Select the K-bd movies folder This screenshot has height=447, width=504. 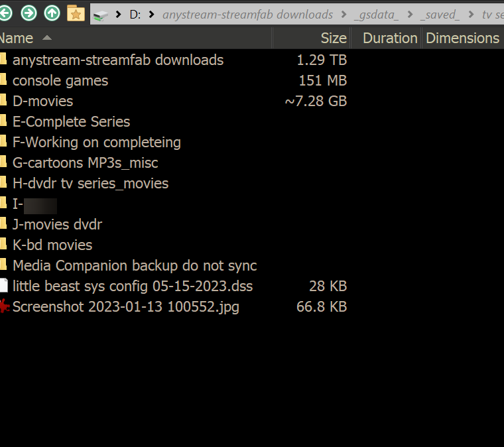click(52, 245)
